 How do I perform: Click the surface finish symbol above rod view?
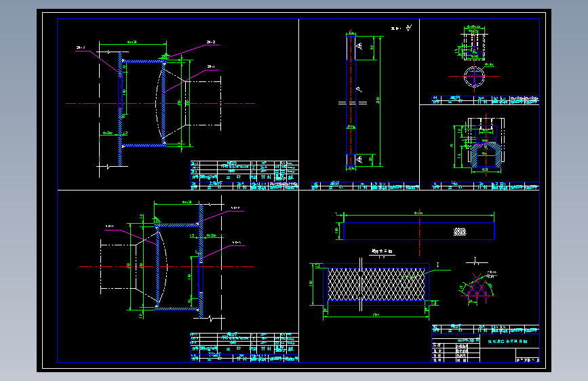click(409, 27)
